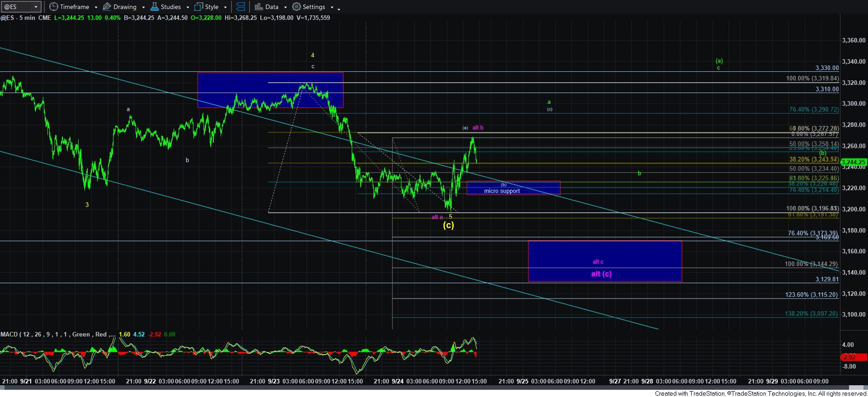The height and width of the screenshot is (397, 868).
Task: Select the magenta 'alt a' label
Action: 437,217
